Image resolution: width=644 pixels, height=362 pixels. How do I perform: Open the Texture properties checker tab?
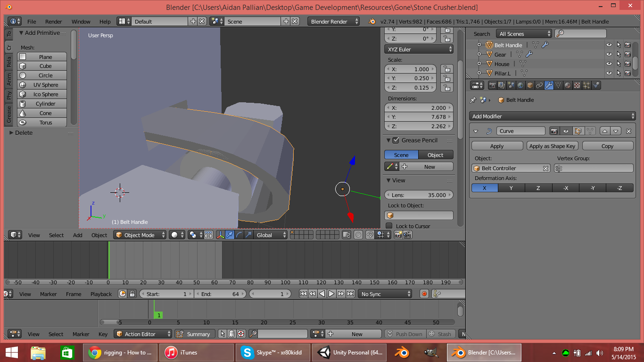pos(577,85)
